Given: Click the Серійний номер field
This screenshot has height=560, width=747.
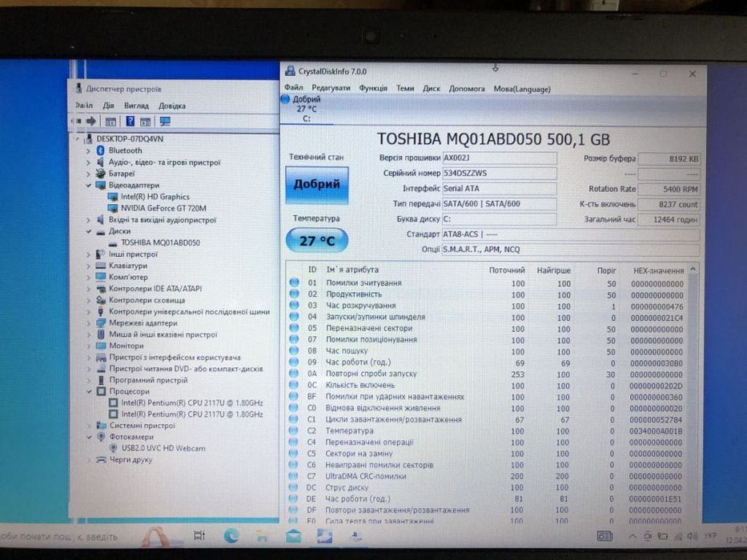Looking at the screenshot, I should [500, 173].
